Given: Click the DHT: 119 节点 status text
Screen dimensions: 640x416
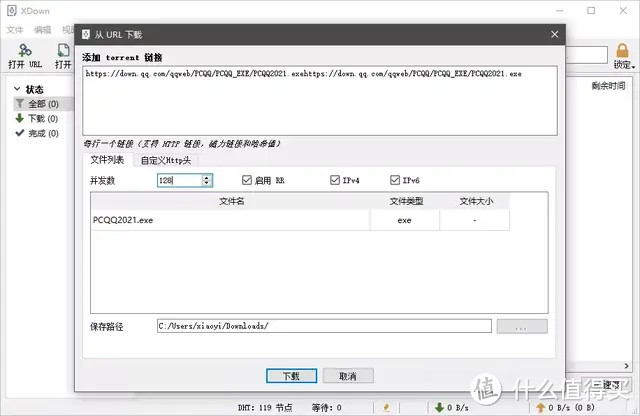Looking at the screenshot, I should point(265,407).
